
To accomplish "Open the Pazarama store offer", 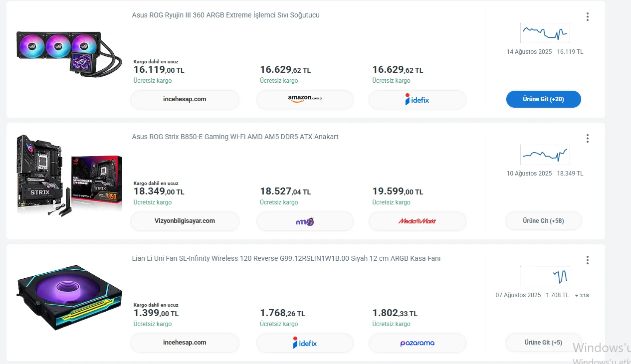I will 417,343.
